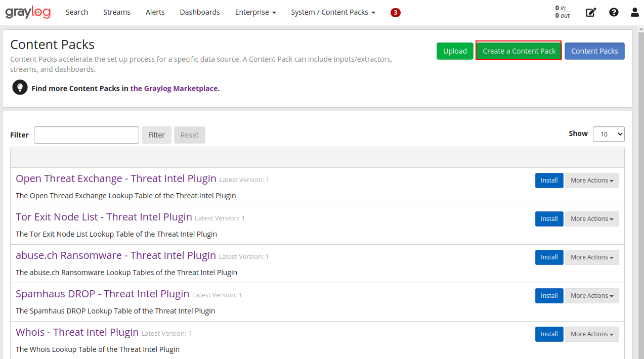
Task: Open the abuse.ch Ransomware pack
Action: 116,255
